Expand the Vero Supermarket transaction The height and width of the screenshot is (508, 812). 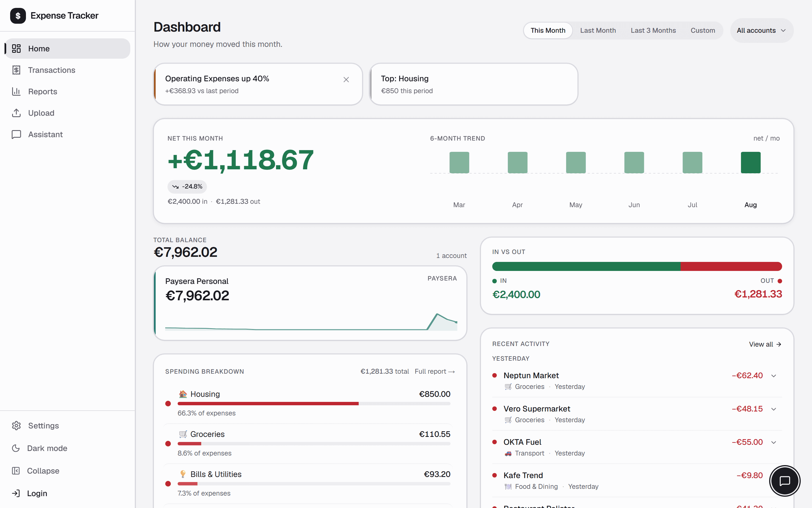[x=774, y=409]
